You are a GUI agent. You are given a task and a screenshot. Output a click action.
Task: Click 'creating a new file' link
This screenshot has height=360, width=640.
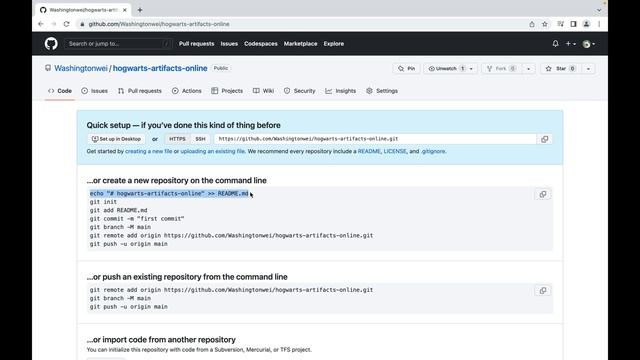point(149,151)
